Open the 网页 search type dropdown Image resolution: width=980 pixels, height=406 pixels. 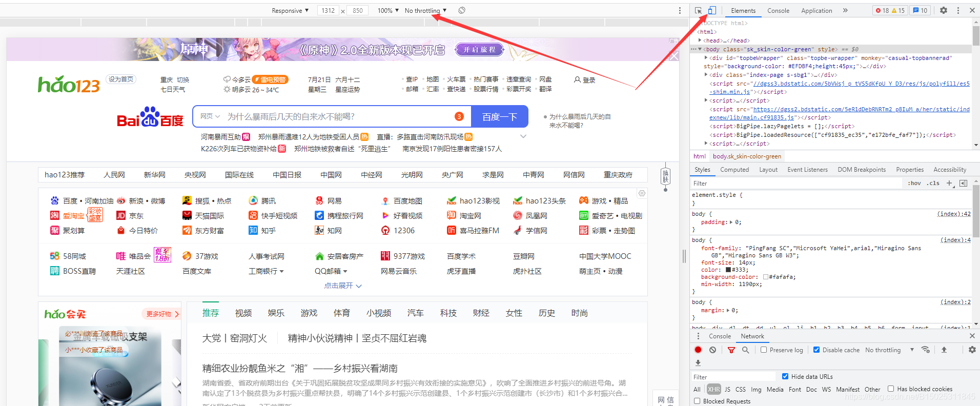pos(210,116)
